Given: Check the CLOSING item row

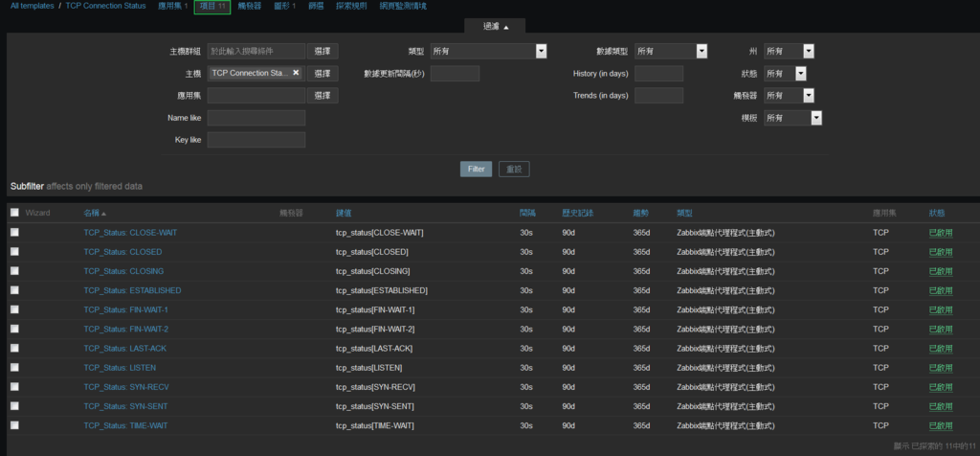Looking at the screenshot, I should click(14, 271).
